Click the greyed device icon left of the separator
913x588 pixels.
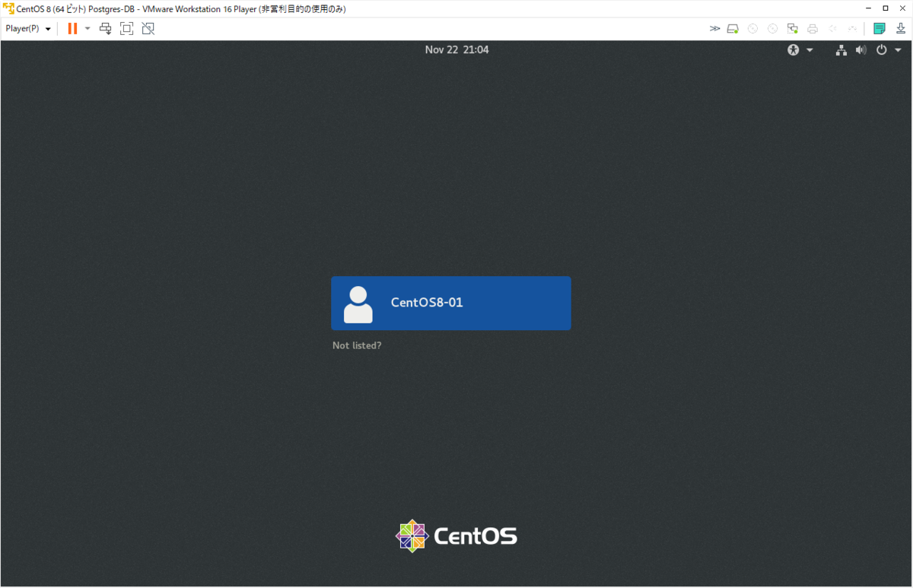pyautogui.click(x=852, y=29)
